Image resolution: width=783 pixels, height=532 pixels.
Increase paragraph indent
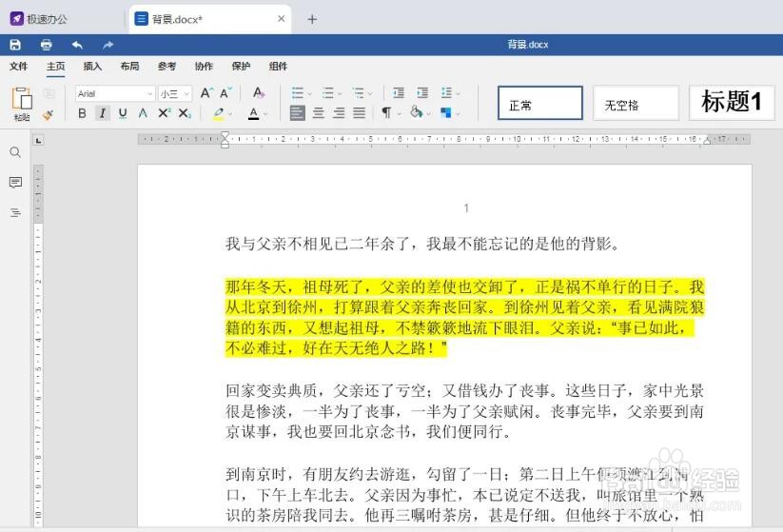point(423,93)
